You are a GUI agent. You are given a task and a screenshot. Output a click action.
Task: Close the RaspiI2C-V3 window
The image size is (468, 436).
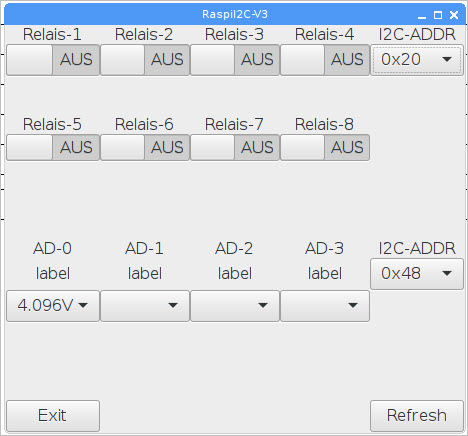click(x=454, y=15)
